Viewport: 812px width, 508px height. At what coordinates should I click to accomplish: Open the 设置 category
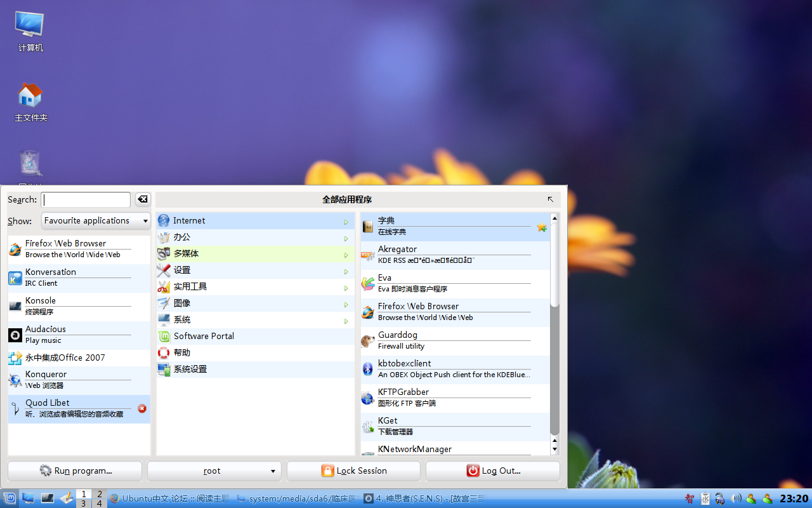coord(255,270)
